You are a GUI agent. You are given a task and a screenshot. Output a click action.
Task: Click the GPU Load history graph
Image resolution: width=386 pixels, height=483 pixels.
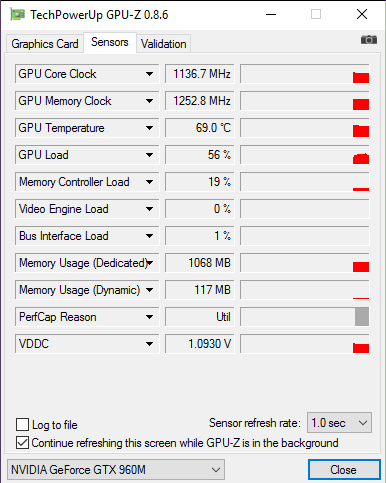tap(305, 155)
